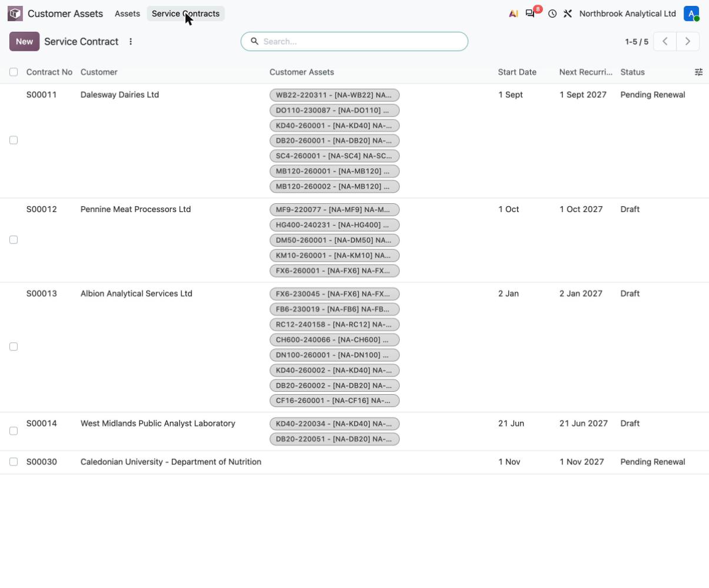The height and width of the screenshot is (588, 709).
Task: Click Pending Renewal status of S00030
Action: 652,462
